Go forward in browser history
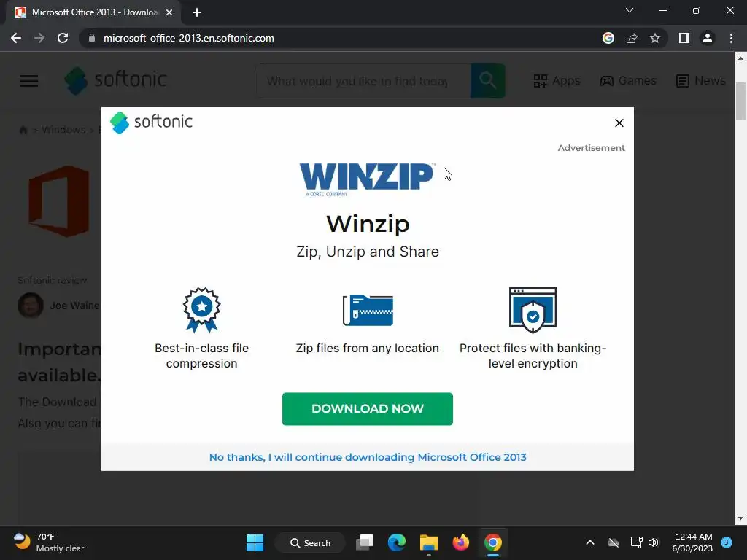 tap(39, 38)
